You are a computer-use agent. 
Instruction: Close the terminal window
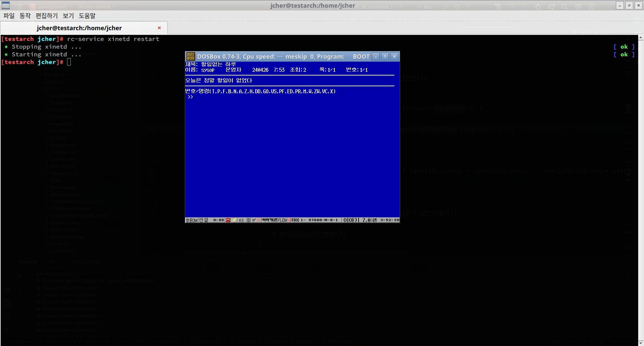click(x=639, y=5)
